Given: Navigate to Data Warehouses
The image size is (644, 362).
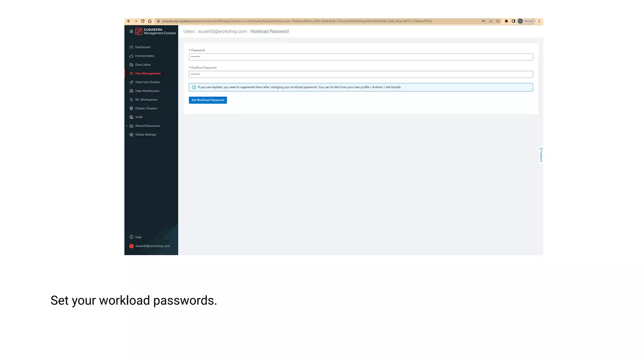Looking at the screenshot, I should click(147, 91).
